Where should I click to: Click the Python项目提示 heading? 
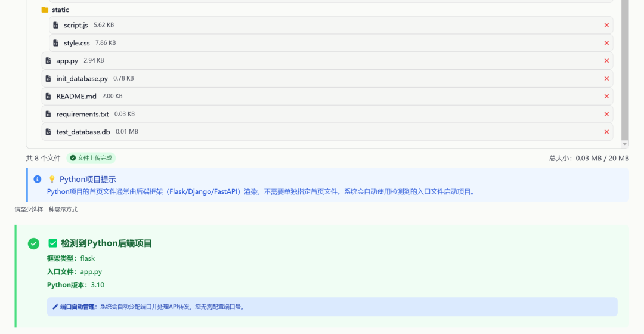click(x=88, y=179)
